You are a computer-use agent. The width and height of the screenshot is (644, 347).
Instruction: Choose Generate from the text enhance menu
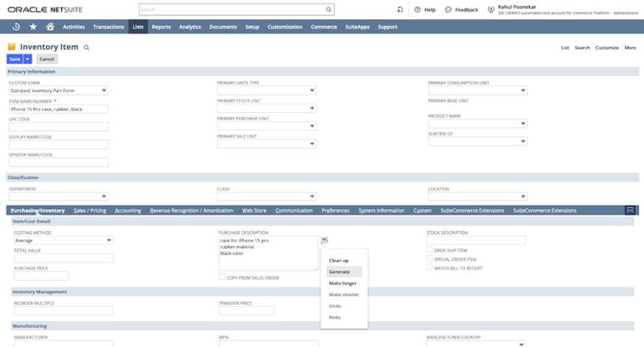(340, 272)
